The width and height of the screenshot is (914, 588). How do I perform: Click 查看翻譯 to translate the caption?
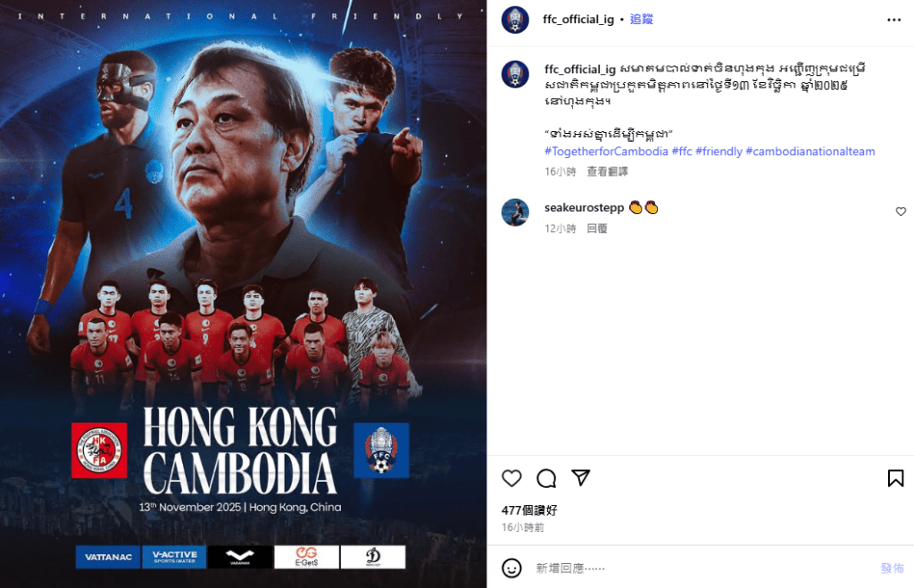pos(607,171)
